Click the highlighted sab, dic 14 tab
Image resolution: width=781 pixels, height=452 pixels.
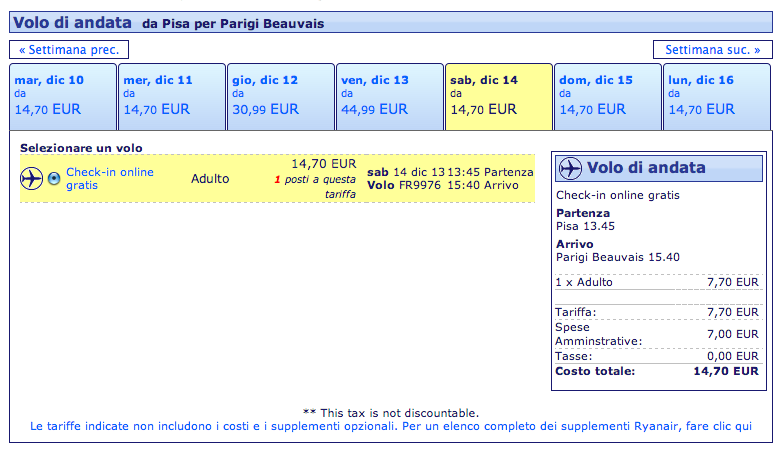(498, 96)
